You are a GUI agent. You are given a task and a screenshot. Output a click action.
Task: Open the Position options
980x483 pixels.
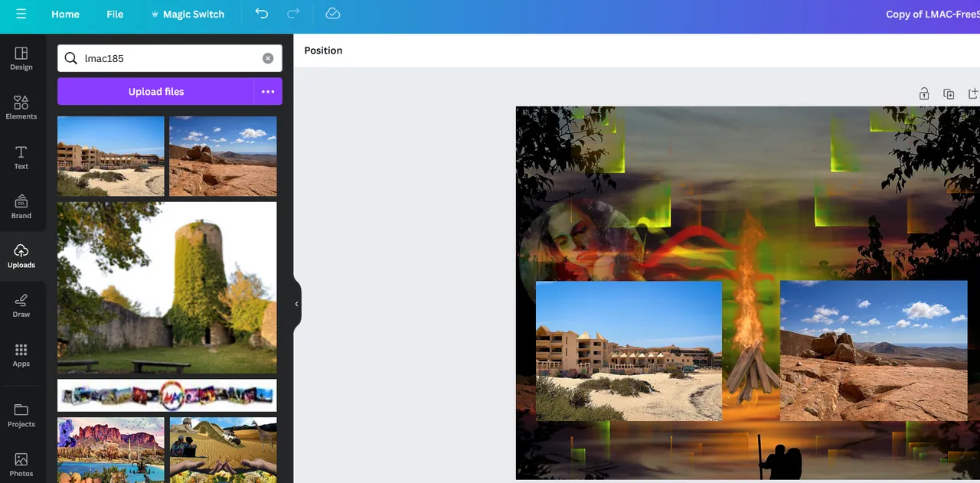pos(323,51)
